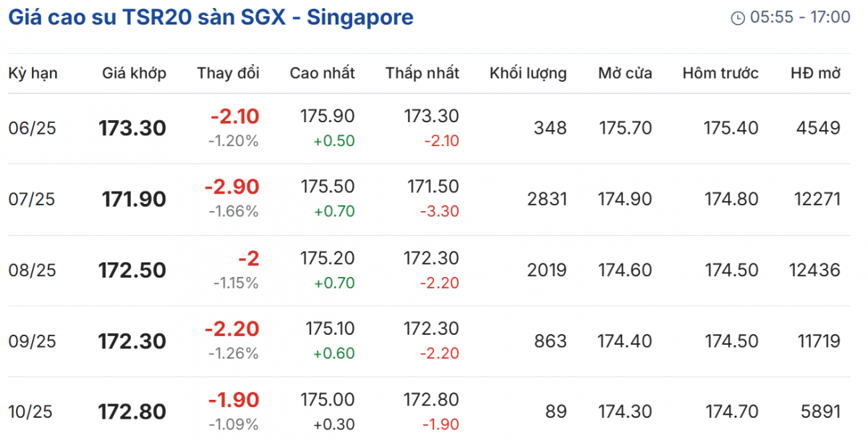Image resolution: width=868 pixels, height=441 pixels.
Task: Click the 'Mở cửa' column header
Action: pos(625,73)
